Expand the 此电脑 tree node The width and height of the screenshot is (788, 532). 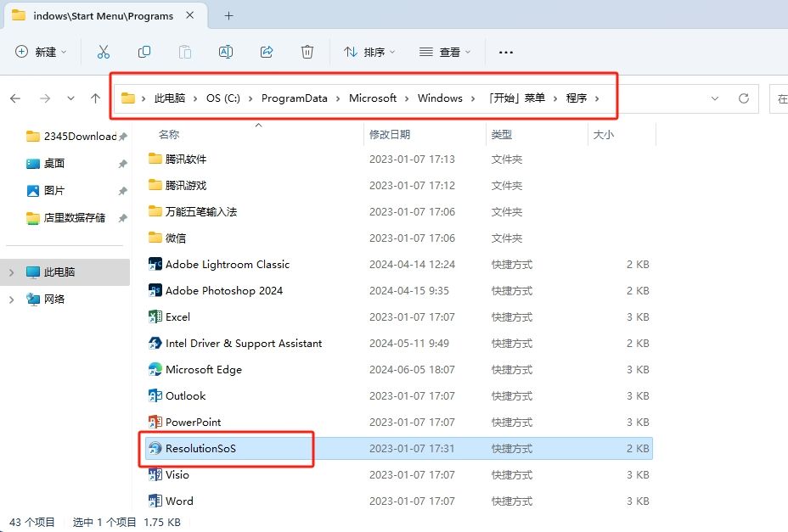(x=12, y=272)
